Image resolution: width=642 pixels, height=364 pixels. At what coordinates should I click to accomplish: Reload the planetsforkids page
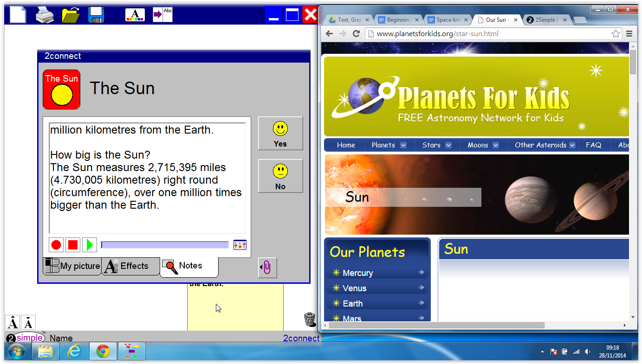(357, 33)
